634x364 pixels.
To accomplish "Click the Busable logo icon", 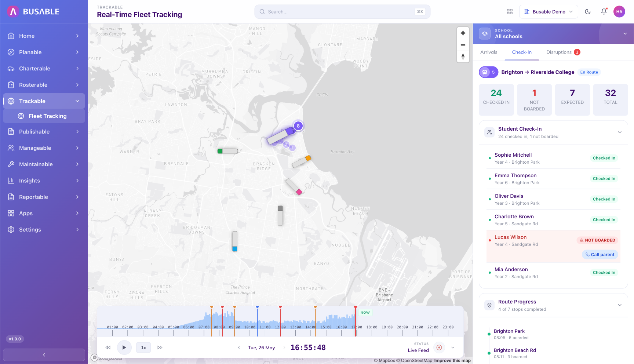I will (13, 12).
